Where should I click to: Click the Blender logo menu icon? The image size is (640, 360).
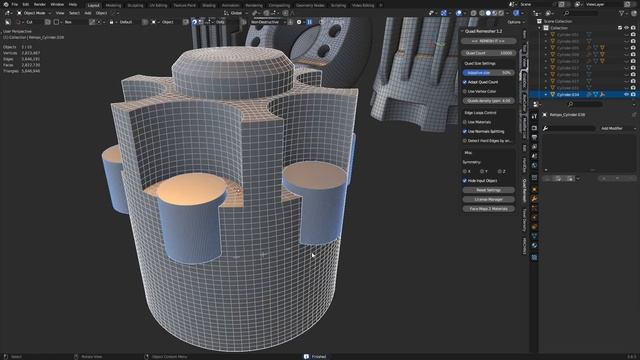click(x=6, y=4)
